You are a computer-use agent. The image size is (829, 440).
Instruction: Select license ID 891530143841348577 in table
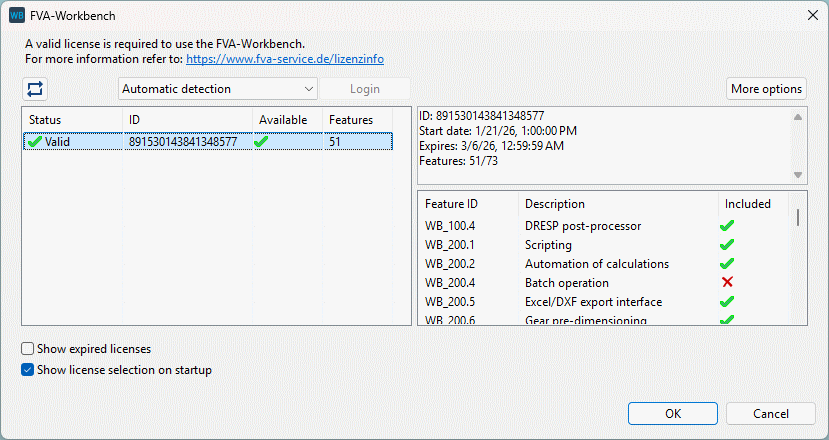pyautogui.click(x=183, y=142)
